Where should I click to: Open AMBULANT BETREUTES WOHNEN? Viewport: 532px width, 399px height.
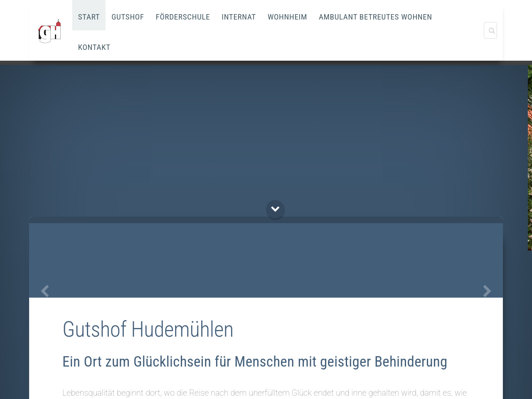coord(375,17)
